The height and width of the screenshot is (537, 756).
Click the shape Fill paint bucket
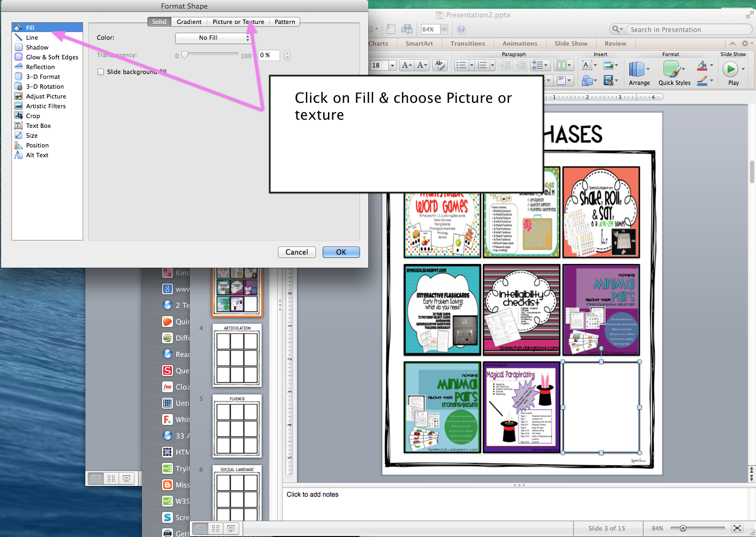click(702, 65)
